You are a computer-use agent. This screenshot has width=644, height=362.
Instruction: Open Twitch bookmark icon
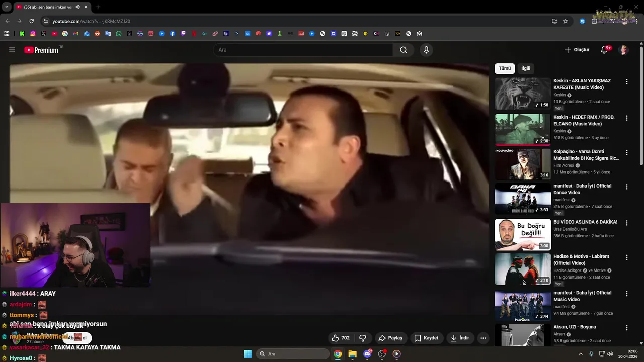pos(183,34)
